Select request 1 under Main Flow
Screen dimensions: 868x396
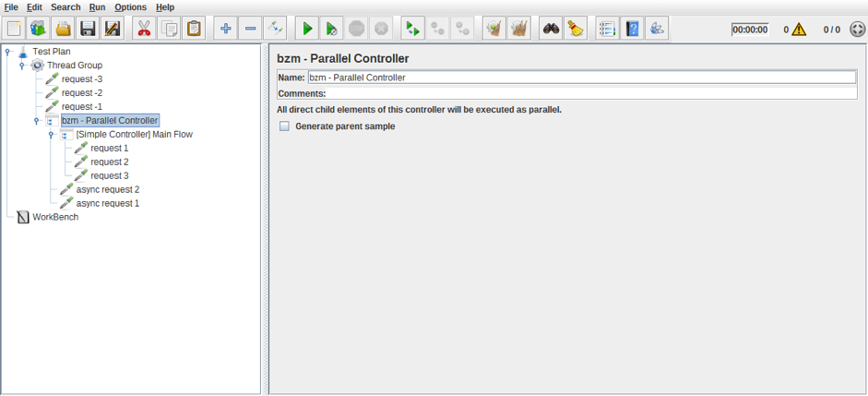pyautogui.click(x=110, y=148)
